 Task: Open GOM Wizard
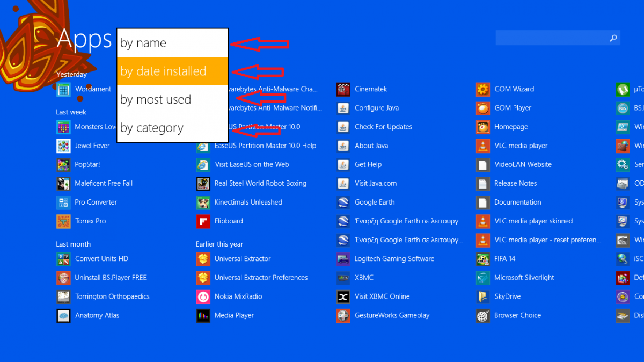click(506, 89)
